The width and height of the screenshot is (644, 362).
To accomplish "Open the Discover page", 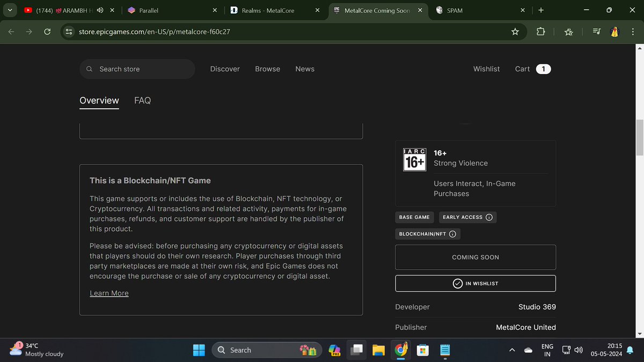I will coord(225,69).
